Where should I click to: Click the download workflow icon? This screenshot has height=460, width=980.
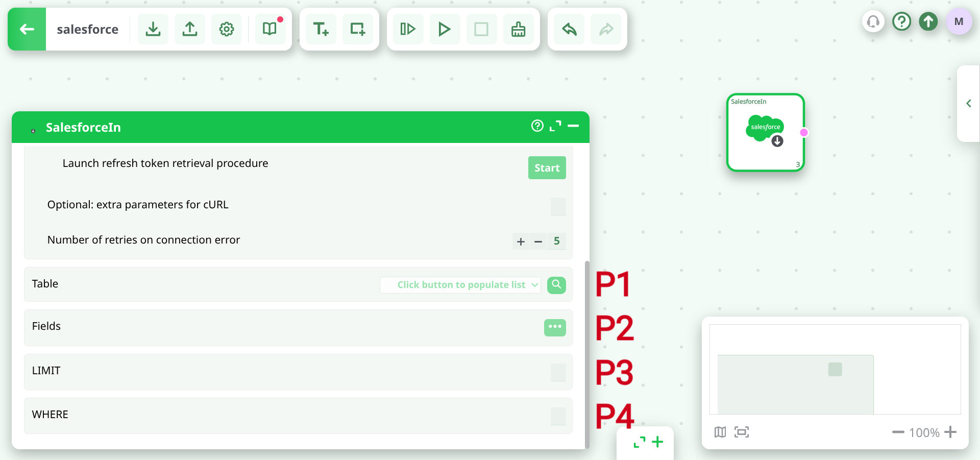[153, 29]
